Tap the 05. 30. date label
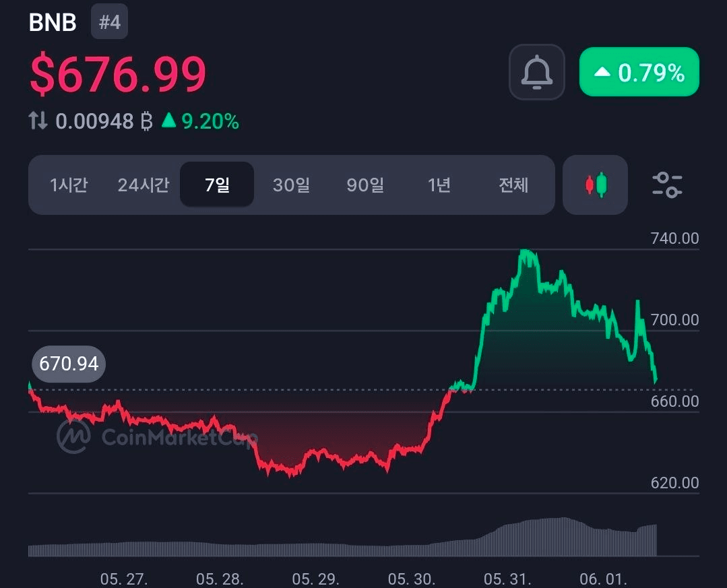 412,579
